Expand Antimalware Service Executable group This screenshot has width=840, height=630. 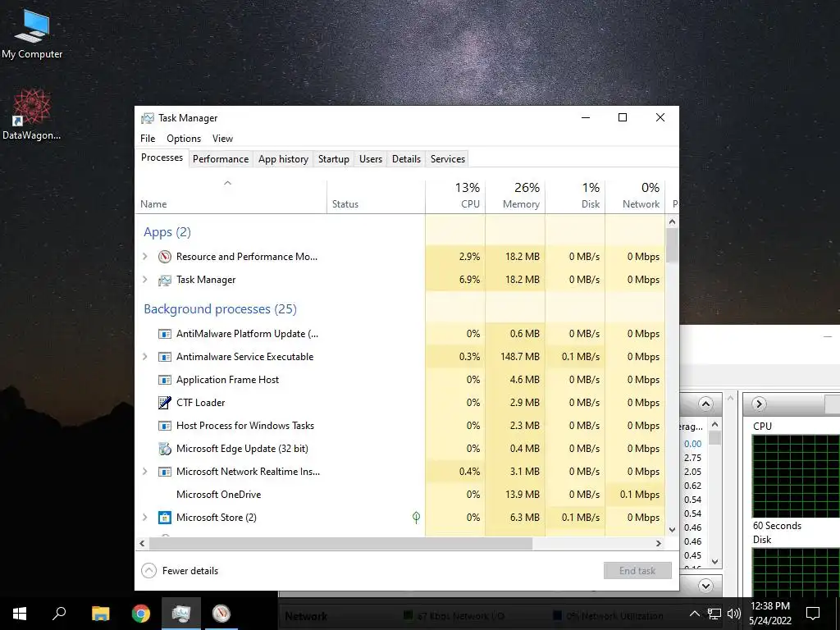coord(144,357)
